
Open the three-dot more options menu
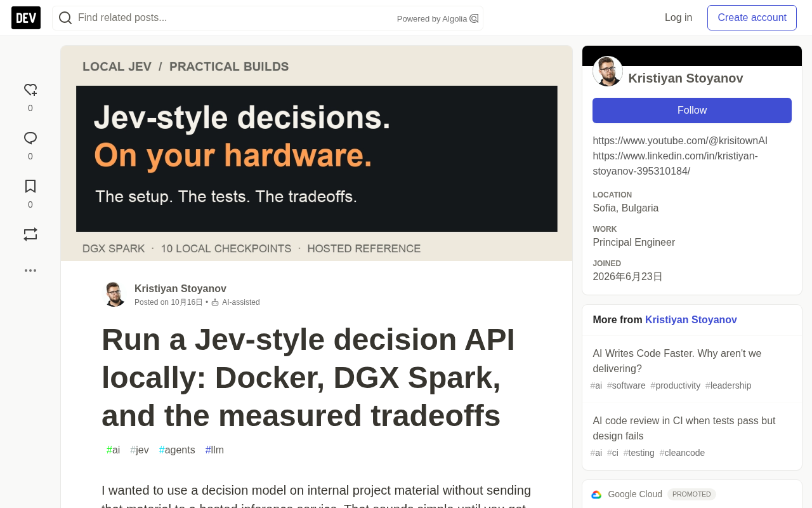point(30,271)
